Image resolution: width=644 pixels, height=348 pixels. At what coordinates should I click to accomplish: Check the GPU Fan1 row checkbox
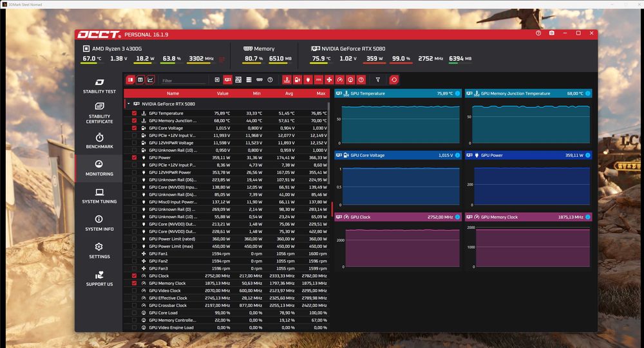click(x=135, y=253)
